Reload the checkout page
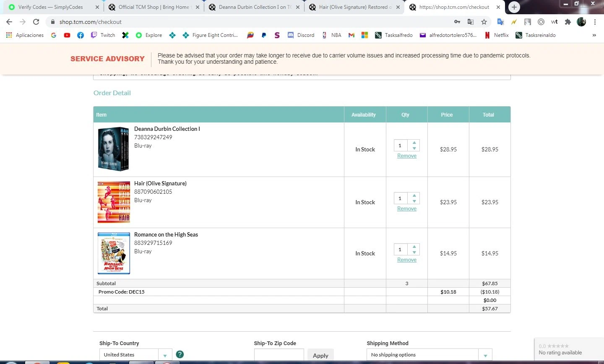Image resolution: width=604 pixels, height=364 pixels. click(x=36, y=22)
